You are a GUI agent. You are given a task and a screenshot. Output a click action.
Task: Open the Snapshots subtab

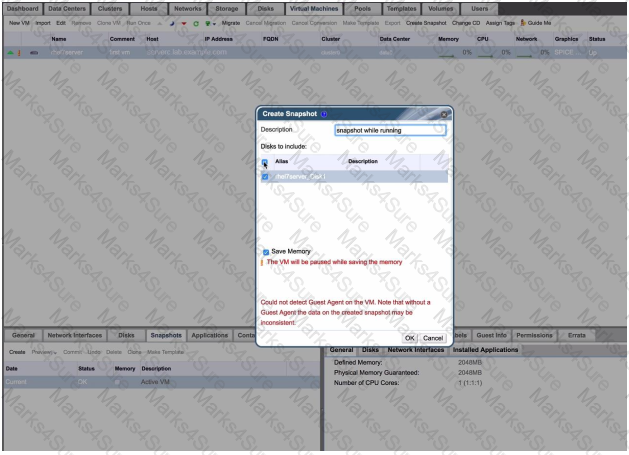(165, 335)
